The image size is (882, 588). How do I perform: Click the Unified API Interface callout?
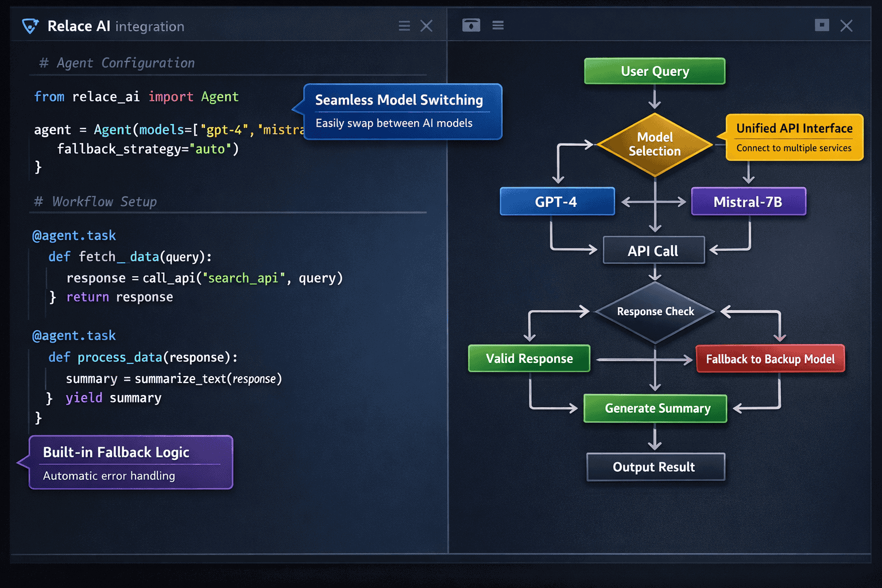794,137
